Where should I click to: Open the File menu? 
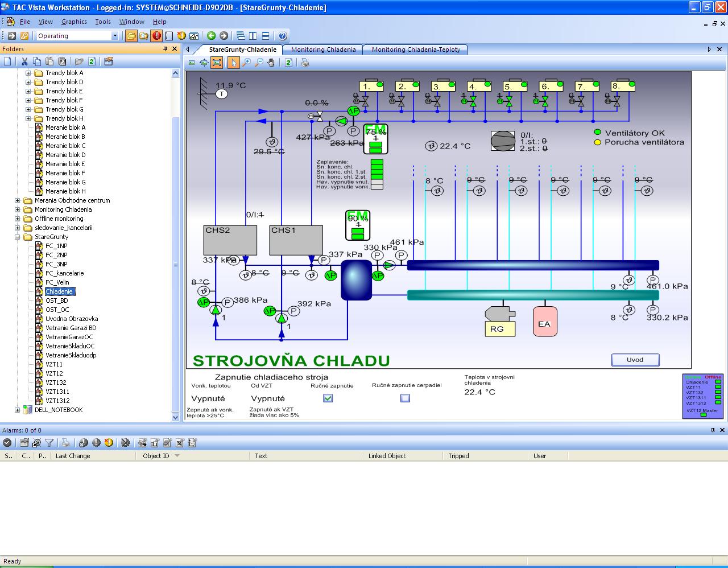coord(25,22)
